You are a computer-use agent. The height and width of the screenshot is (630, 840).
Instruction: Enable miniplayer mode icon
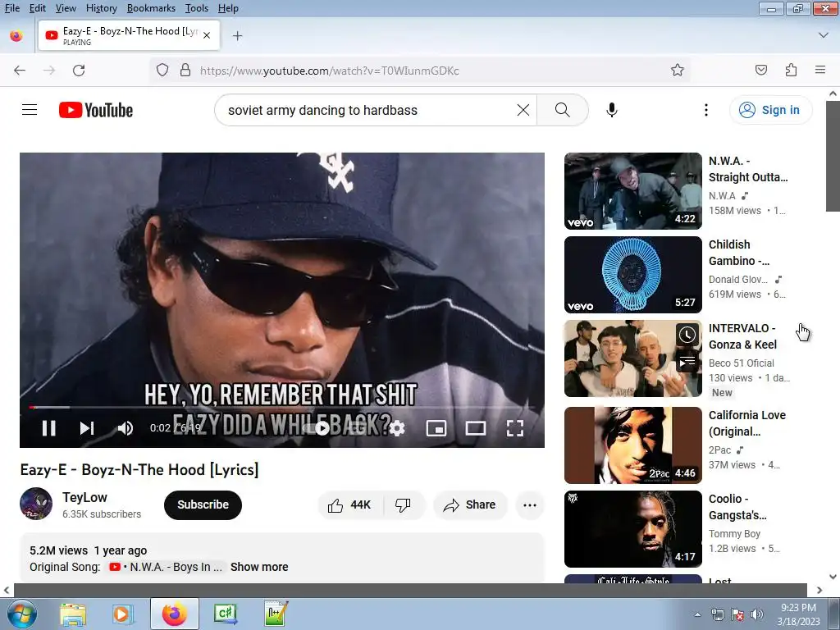coord(436,428)
